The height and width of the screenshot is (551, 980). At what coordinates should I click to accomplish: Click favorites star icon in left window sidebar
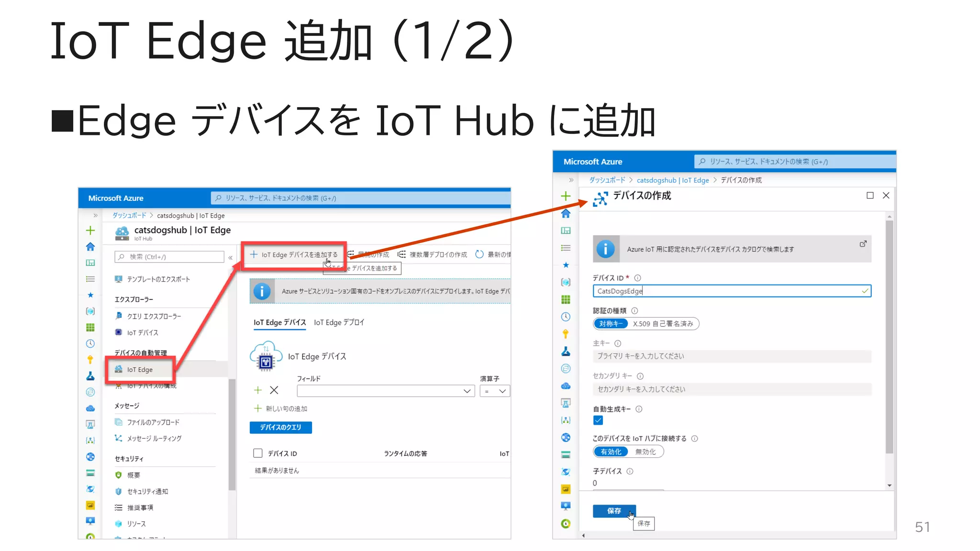pyautogui.click(x=90, y=295)
